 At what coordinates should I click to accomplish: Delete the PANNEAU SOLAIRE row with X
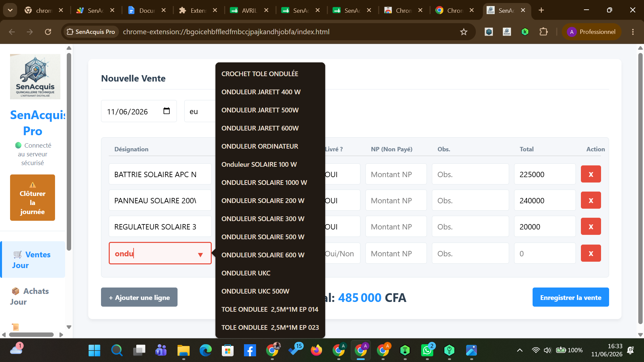[591, 200]
